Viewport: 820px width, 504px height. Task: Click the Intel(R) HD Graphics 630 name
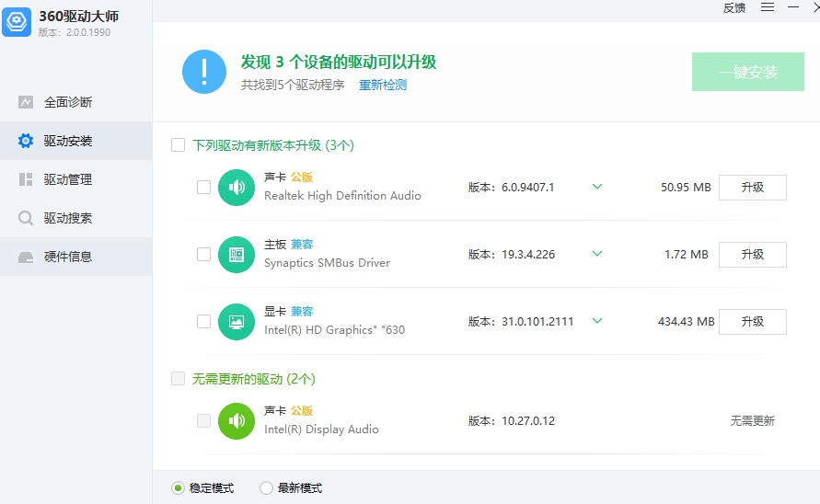click(335, 330)
